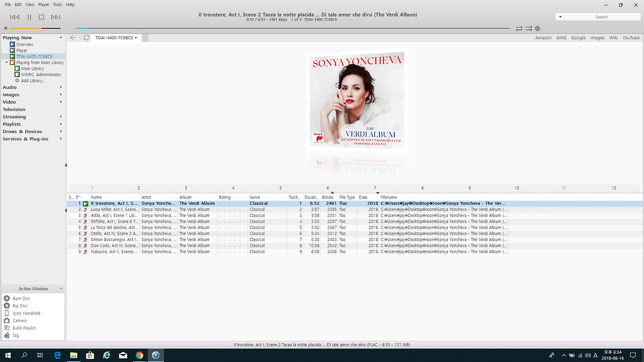Open the Player menu
This screenshot has height=362, width=644.
[44, 5]
